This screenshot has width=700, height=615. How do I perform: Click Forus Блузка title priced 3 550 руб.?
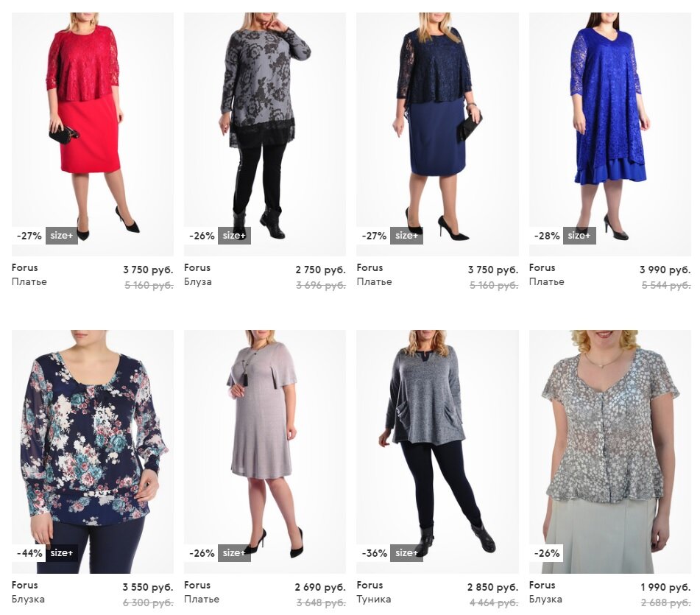tap(28, 592)
